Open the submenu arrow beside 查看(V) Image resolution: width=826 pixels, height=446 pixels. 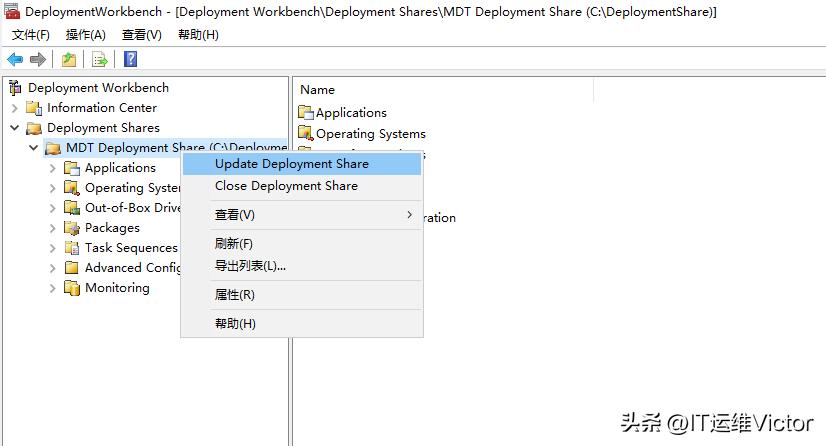(x=409, y=214)
